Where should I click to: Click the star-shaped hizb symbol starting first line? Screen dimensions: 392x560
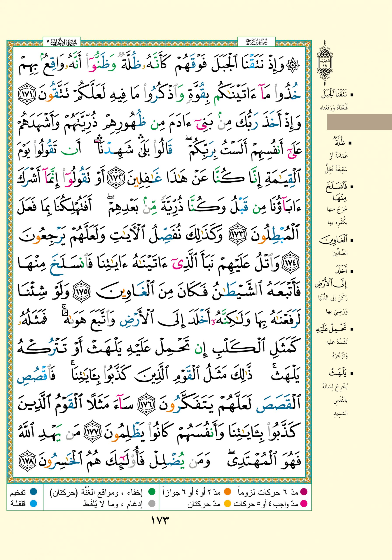[x=294, y=66]
